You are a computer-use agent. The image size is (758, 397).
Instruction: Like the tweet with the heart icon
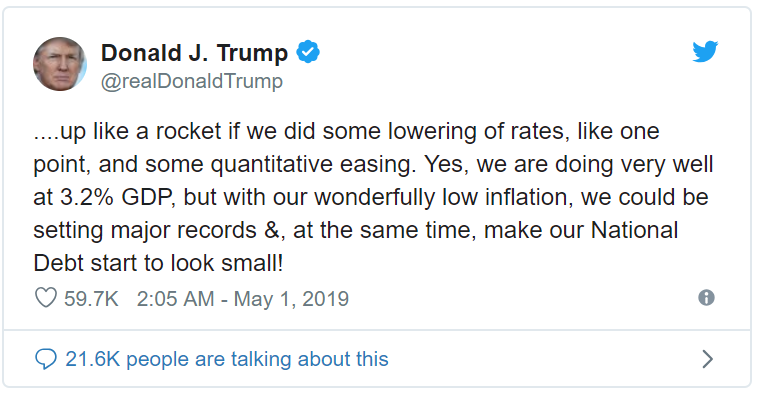point(46,298)
